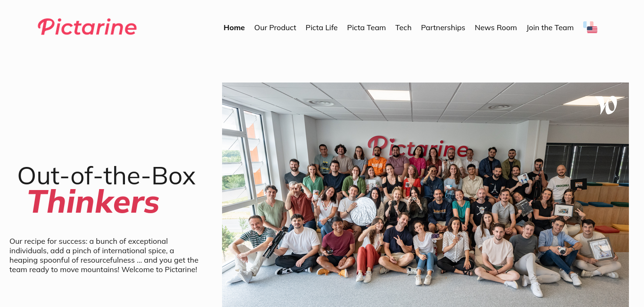
Task: Go to the Home menu item
Action: 234,28
